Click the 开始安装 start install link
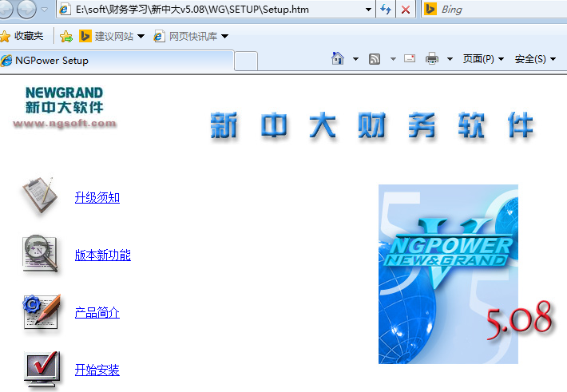Viewport: 567px width, 392px height. coord(97,370)
